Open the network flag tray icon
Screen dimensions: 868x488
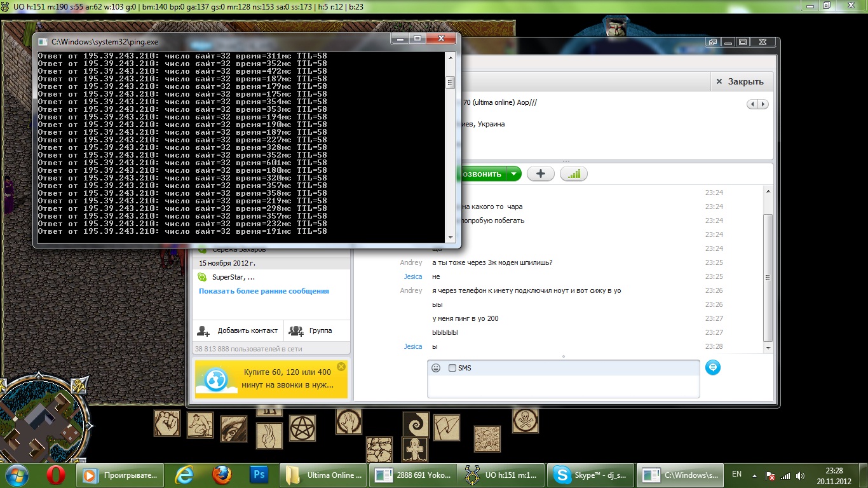(770, 475)
